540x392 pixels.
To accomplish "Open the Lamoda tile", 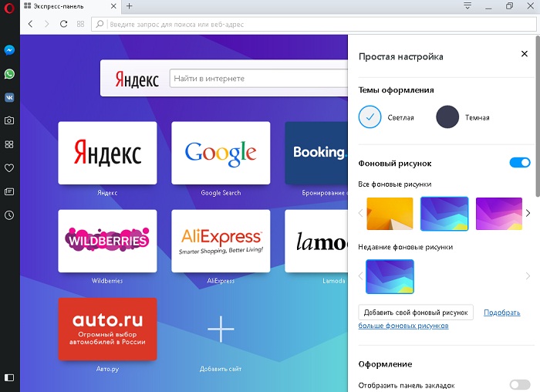I will [x=316, y=241].
